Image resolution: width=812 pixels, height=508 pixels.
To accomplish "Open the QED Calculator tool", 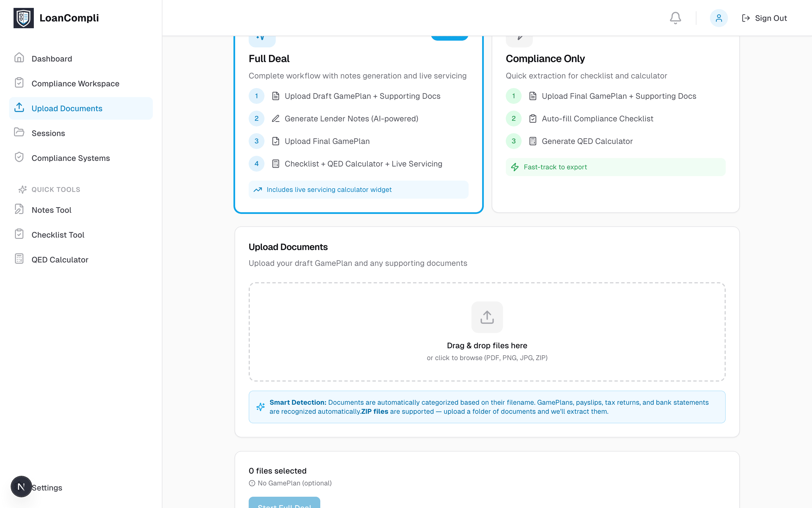I will [81, 260].
